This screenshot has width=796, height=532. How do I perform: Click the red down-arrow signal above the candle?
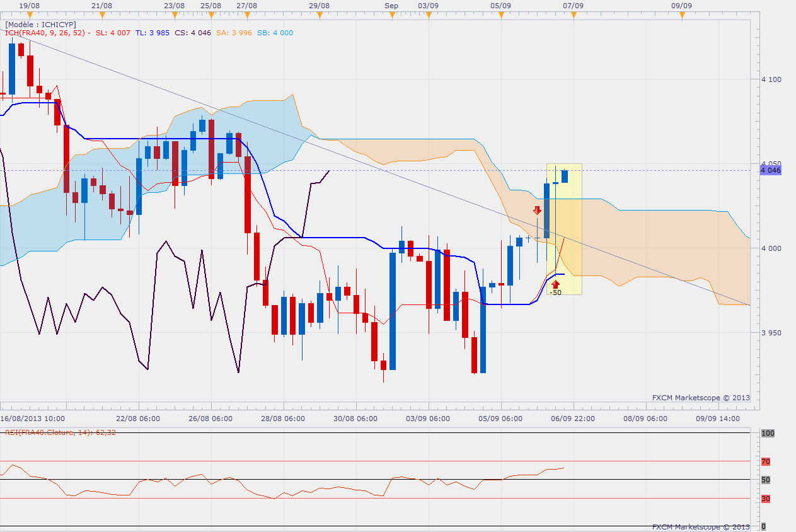coord(537,211)
